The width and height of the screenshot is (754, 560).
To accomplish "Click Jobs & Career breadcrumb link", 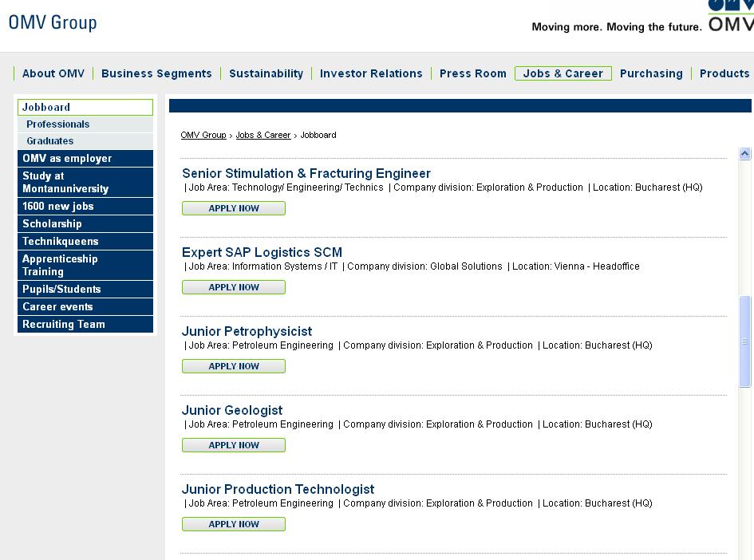I will click(263, 135).
